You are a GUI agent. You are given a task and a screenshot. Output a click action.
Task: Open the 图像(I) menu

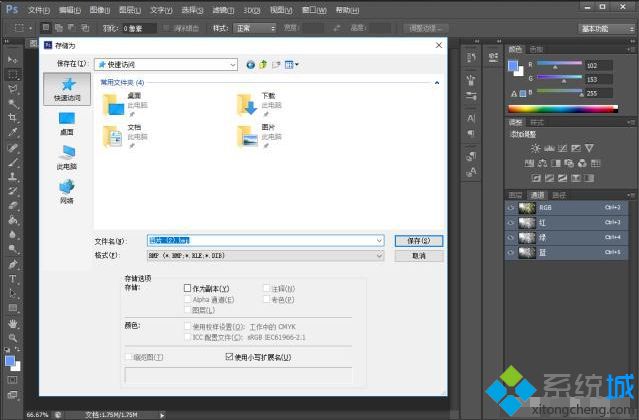coord(100,10)
